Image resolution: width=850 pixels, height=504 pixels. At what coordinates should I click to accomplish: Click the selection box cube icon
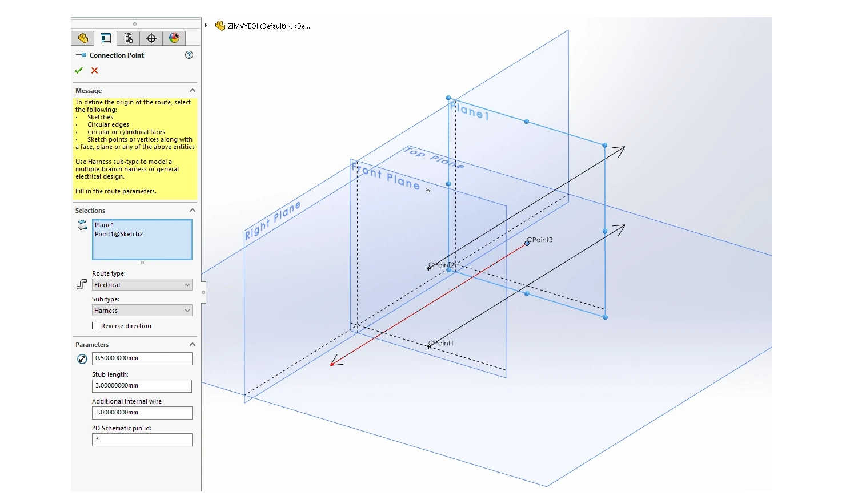tap(82, 225)
